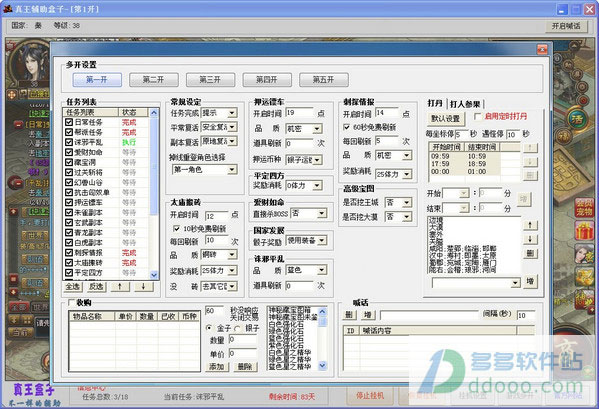
Task: Toggle 10秒免费刷新 checkbox
Action: (176, 229)
